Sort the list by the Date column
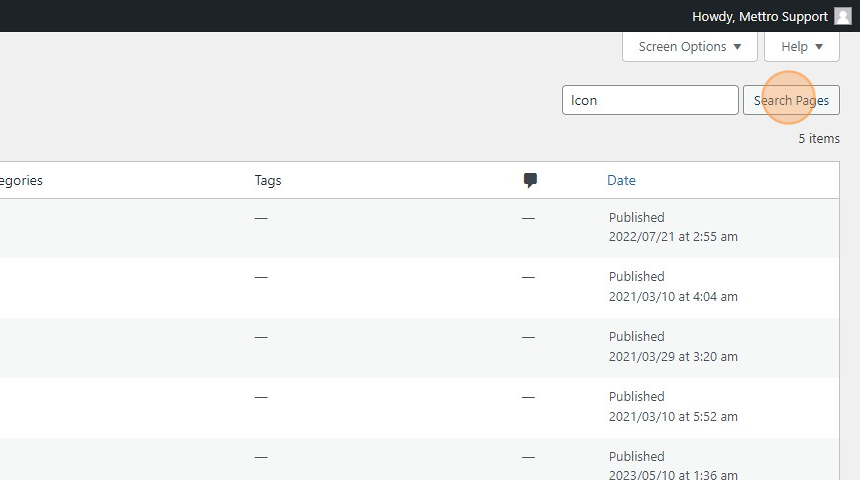The width and height of the screenshot is (860, 480). point(621,180)
